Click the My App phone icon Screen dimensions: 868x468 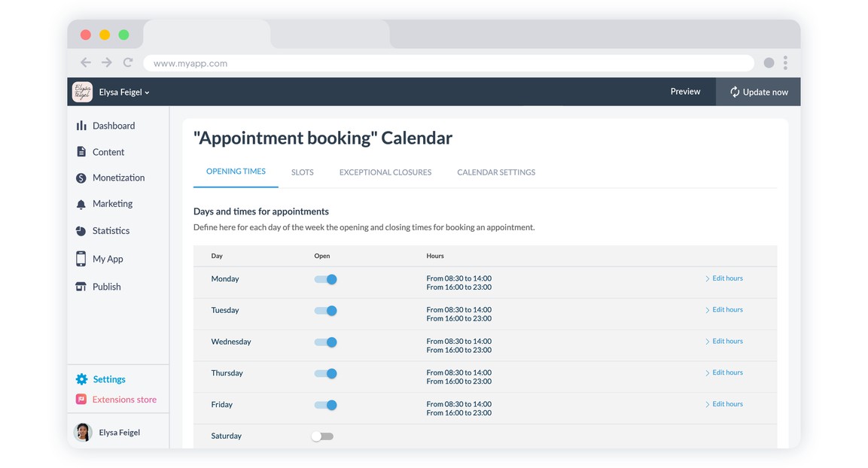click(x=81, y=259)
